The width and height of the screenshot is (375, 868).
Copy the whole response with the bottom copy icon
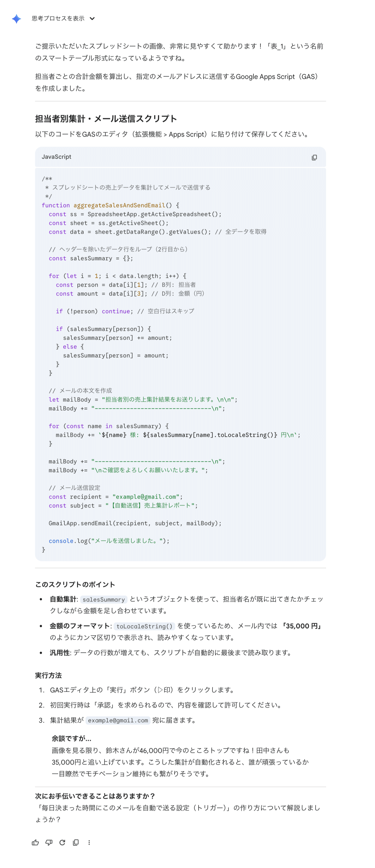(76, 842)
